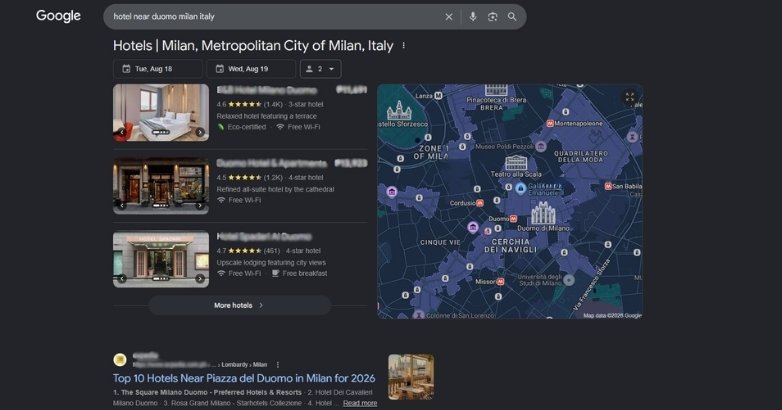The height and width of the screenshot is (410, 782).
Task: Open storefront photo of second hotel
Action: pyautogui.click(x=161, y=186)
